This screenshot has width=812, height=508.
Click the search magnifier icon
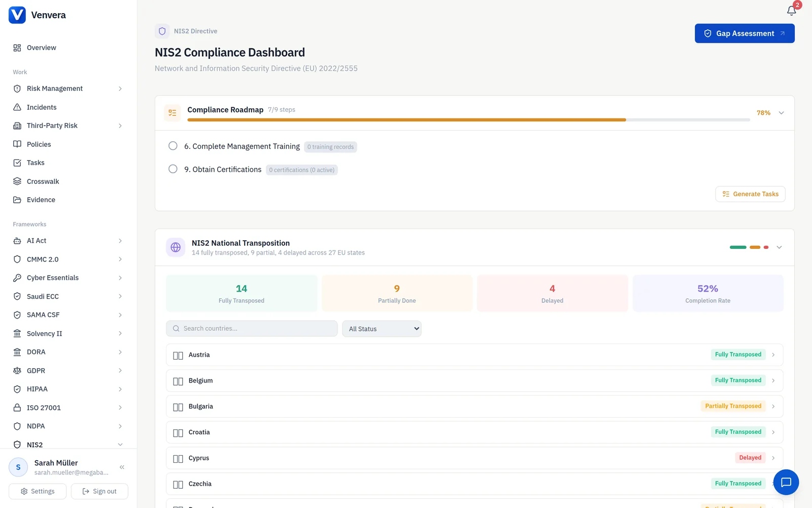(x=176, y=329)
